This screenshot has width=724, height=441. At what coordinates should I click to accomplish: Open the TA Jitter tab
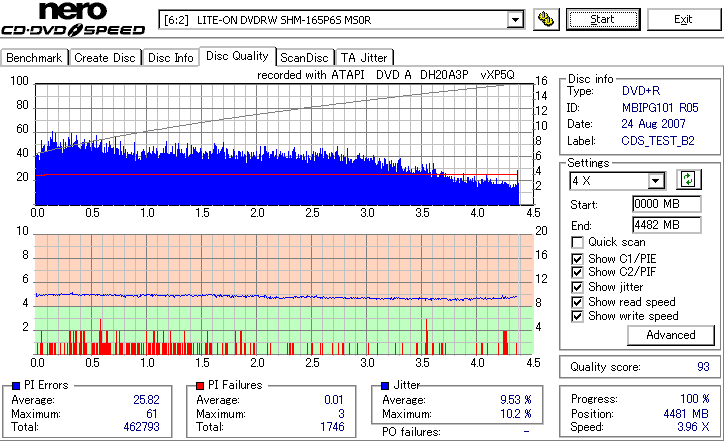click(x=364, y=58)
